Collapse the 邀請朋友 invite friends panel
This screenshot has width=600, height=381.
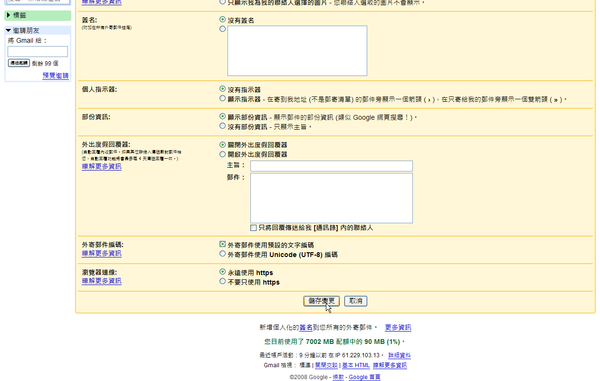(x=8, y=30)
